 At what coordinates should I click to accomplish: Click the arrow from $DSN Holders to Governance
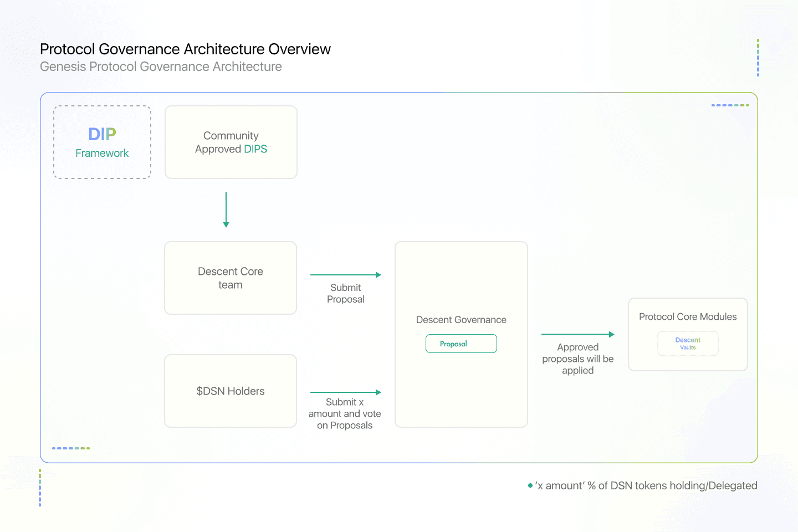tap(345, 392)
